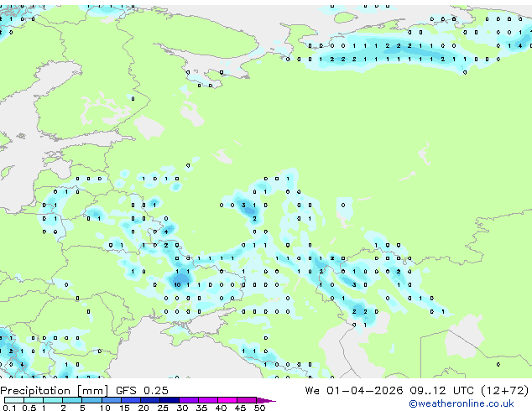
Task: Click the legend swatch for 2–5 mm
Action: [72, 400]
